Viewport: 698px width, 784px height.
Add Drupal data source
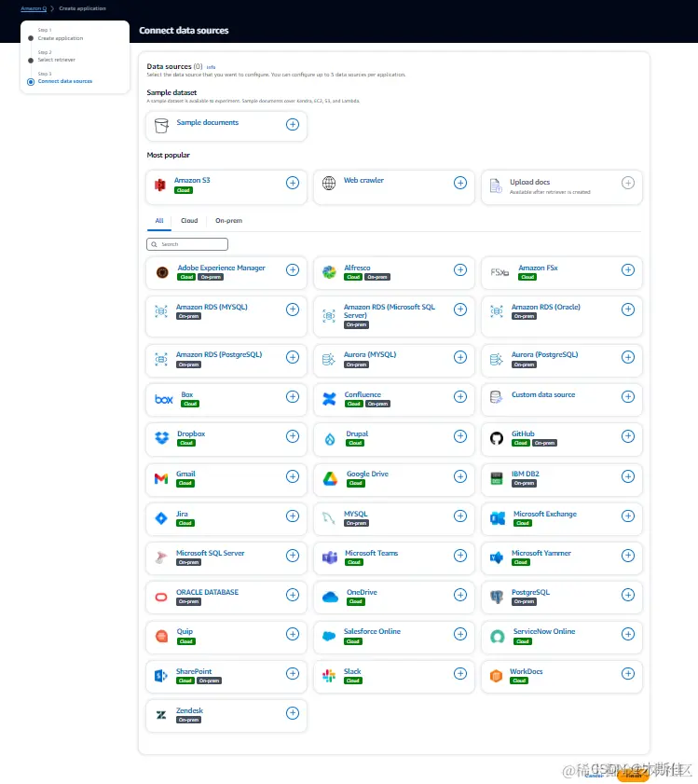[460, 436]
